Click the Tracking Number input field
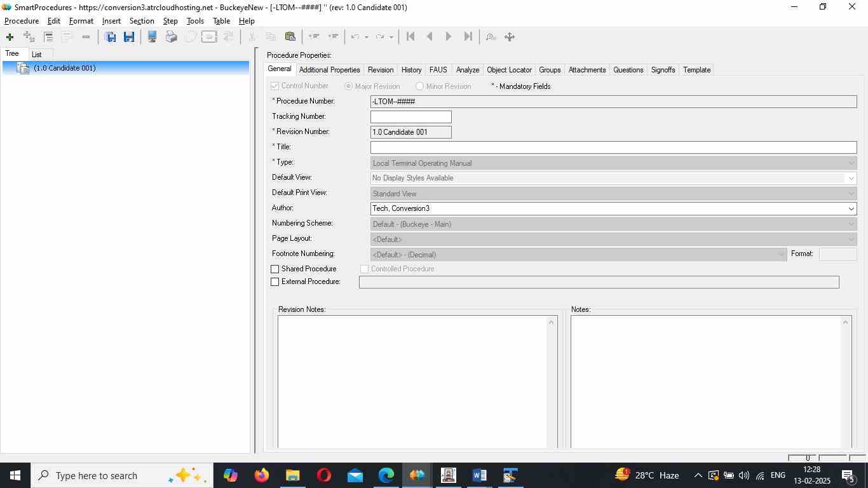This screenshot has height=488, width=868. pos(411,117)
